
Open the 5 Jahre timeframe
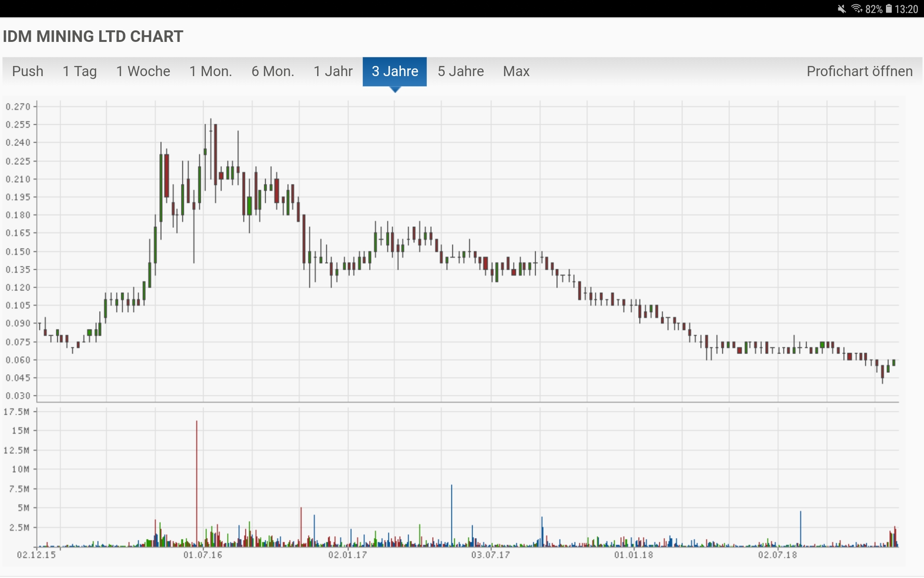[461, 71]
